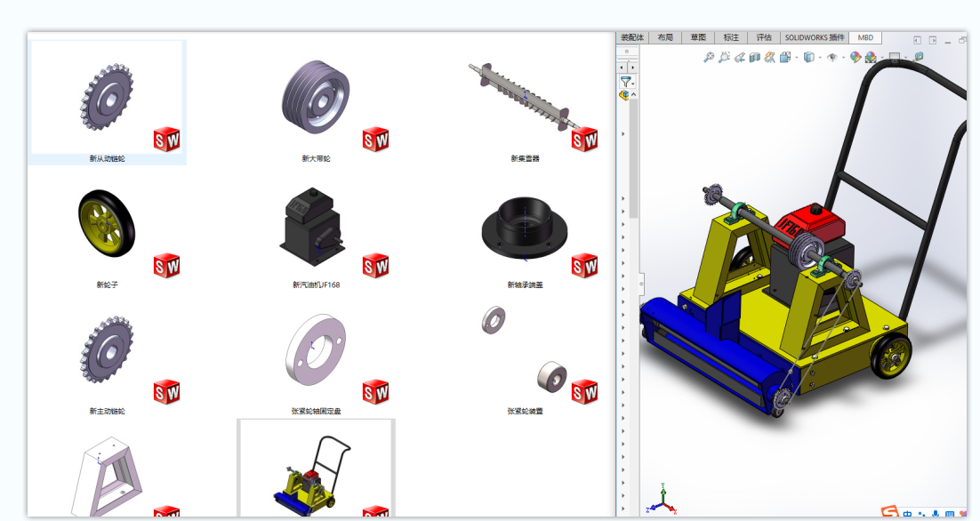Select white trapezoid frame part thumbnail

pyautogui.click(x=107, y=476)
